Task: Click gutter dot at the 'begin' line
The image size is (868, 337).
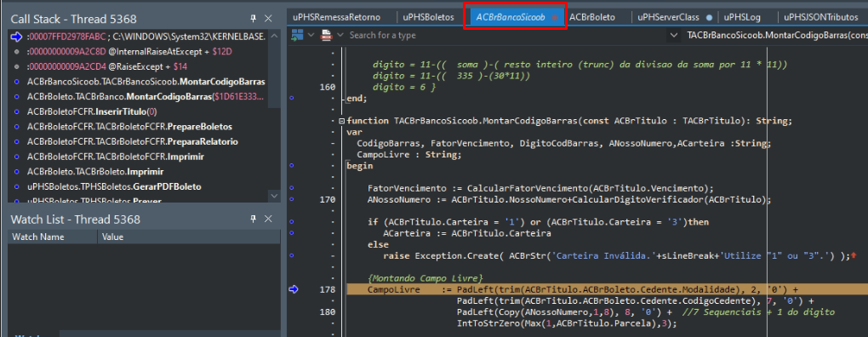Action: pos(291,165)
